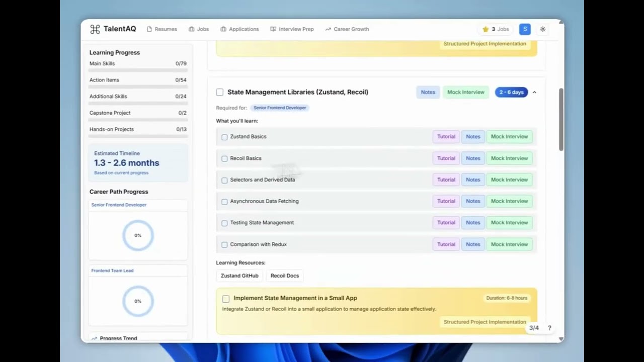Start Mock Interview for State Management Libraries header
644x362 pixels.
(x=465, y=92)
